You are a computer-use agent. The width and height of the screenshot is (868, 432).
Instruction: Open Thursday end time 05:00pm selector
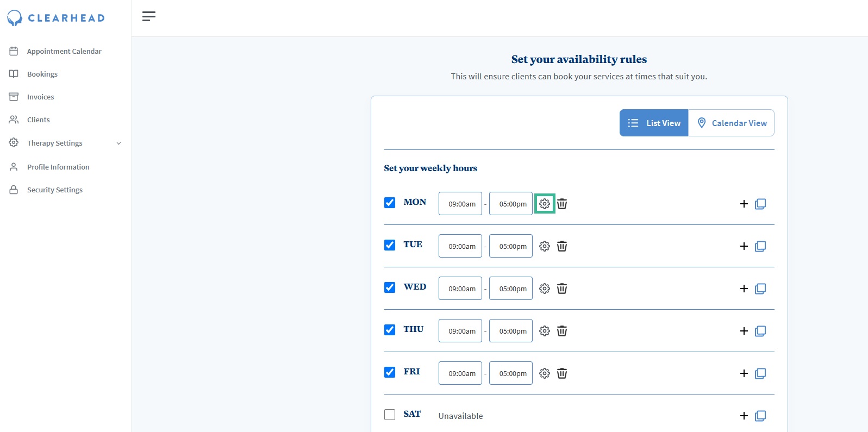511,331
